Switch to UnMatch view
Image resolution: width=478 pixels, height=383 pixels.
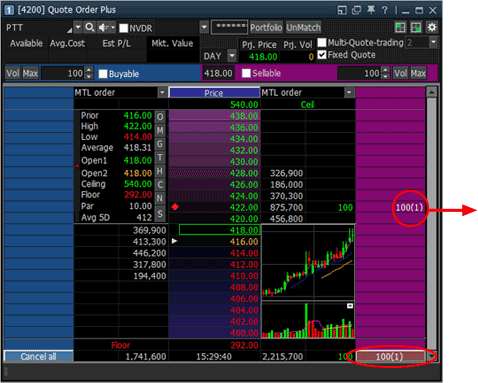tap(303, 27)
